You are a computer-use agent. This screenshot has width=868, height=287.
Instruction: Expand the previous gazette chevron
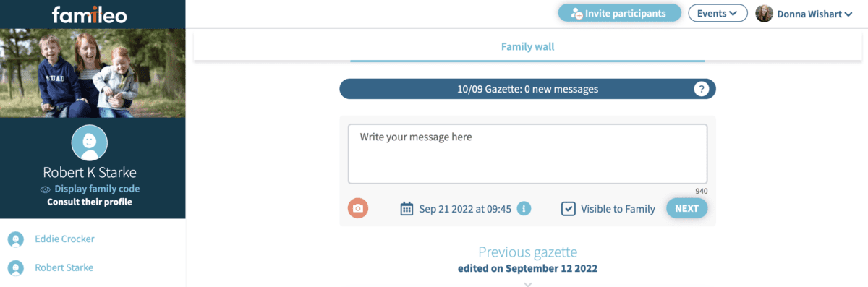pos(527,284)
